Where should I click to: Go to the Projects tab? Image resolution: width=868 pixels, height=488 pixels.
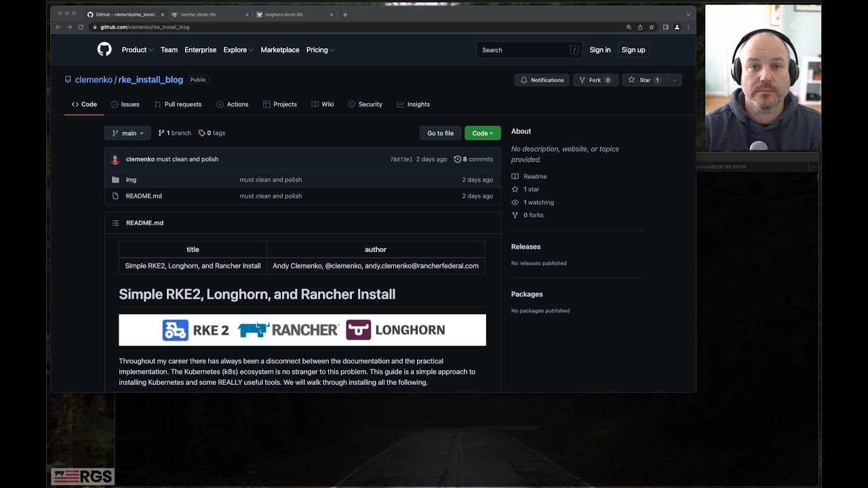(x=280, y=104)
